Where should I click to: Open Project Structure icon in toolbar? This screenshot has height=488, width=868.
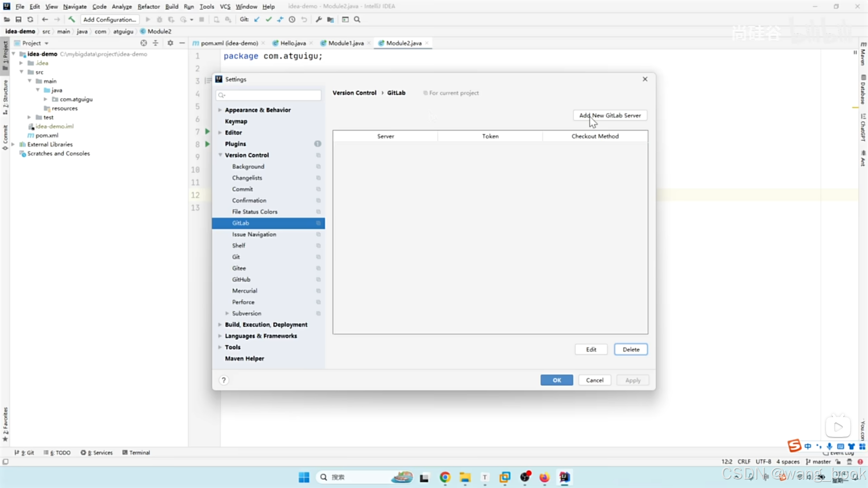[330, 19]
